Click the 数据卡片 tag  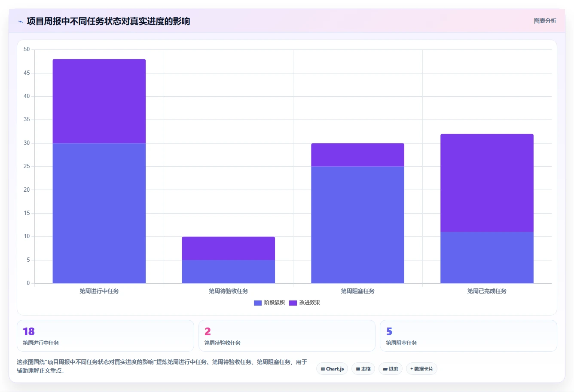(421, 369)
